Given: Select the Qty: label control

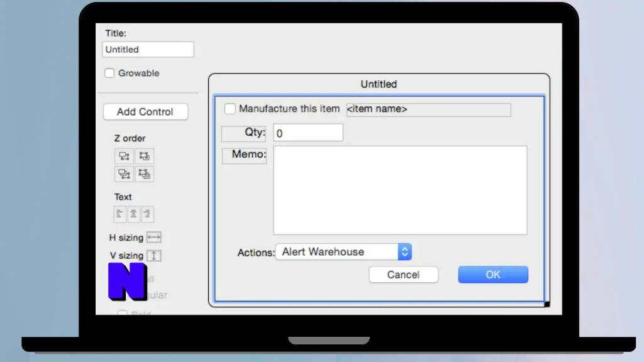Looking at the screenshot, I should pos(243,133).
